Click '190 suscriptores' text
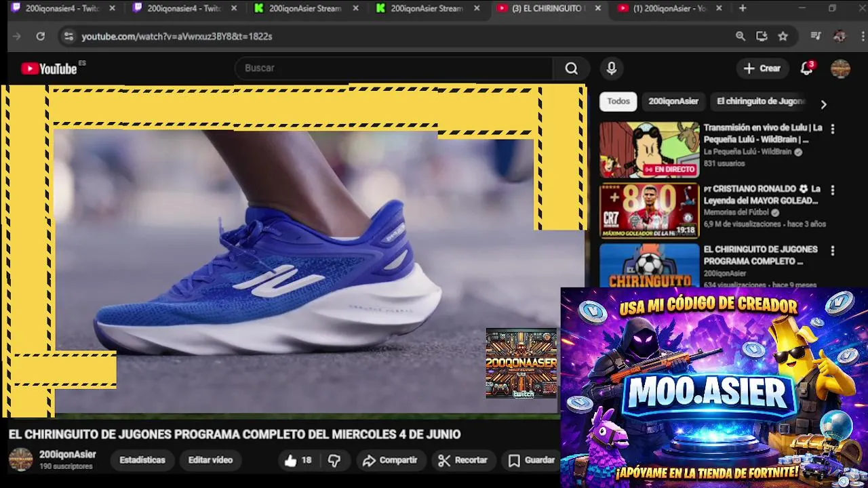Viewport: 868px width, 488px height. (66, 467)
